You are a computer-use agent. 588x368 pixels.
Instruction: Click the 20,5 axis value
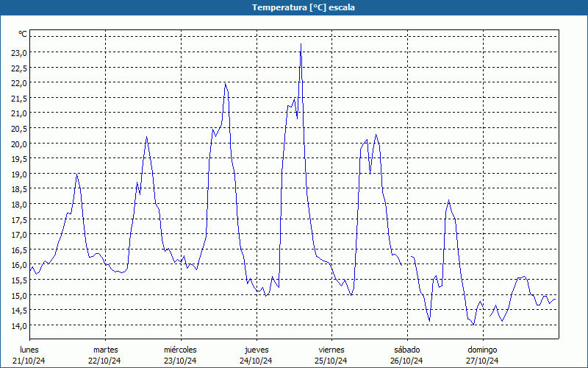tap(19, 128)
